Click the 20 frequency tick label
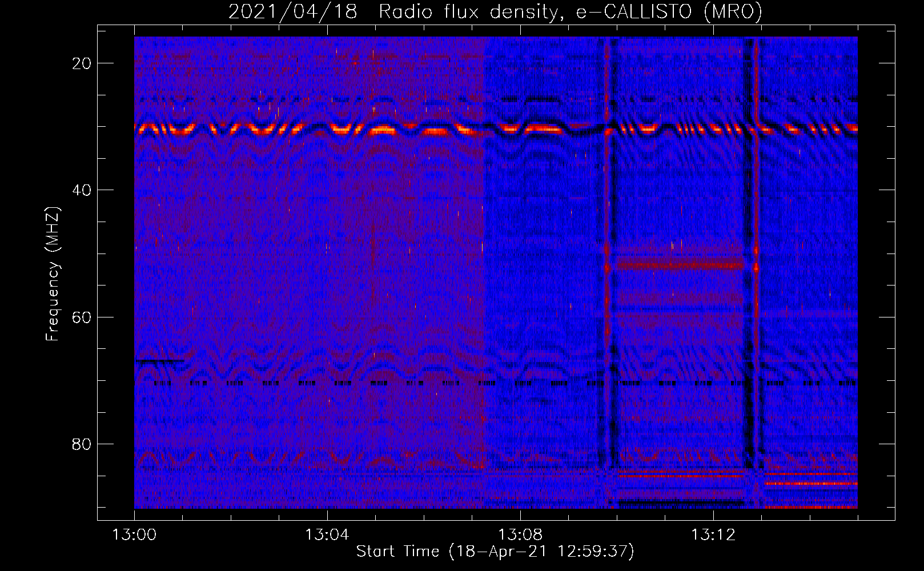The height and width of the screenshot is (571, 924). 82,63
